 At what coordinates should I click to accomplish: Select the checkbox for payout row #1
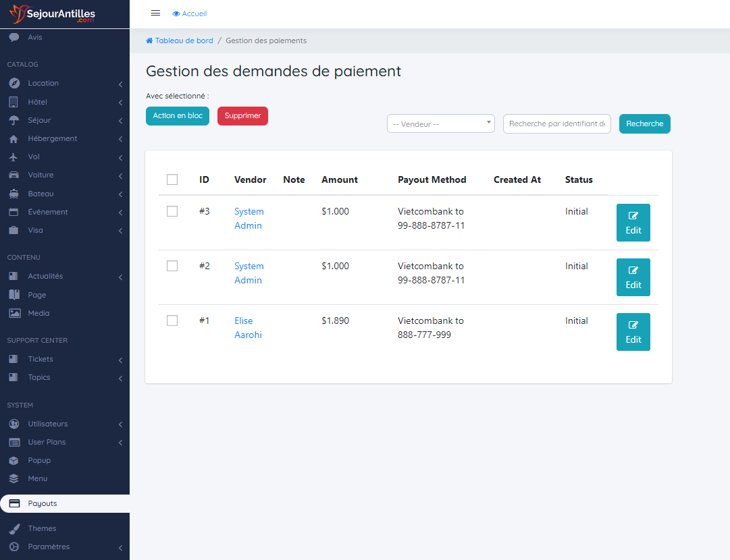[172, 320]
